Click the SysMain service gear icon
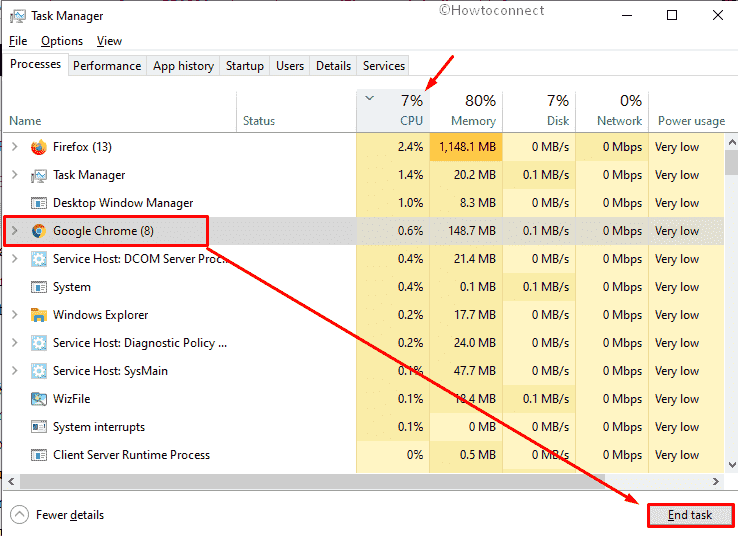Image resolution: width=738 pixels, height=536 pixels. (x=39, y=371)
